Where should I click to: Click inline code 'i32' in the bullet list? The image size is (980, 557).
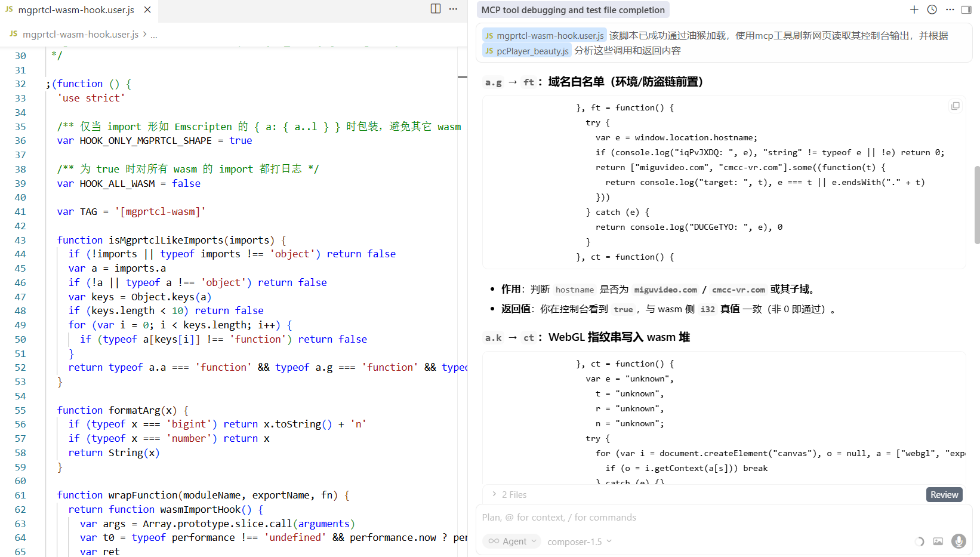pos(707,309)
